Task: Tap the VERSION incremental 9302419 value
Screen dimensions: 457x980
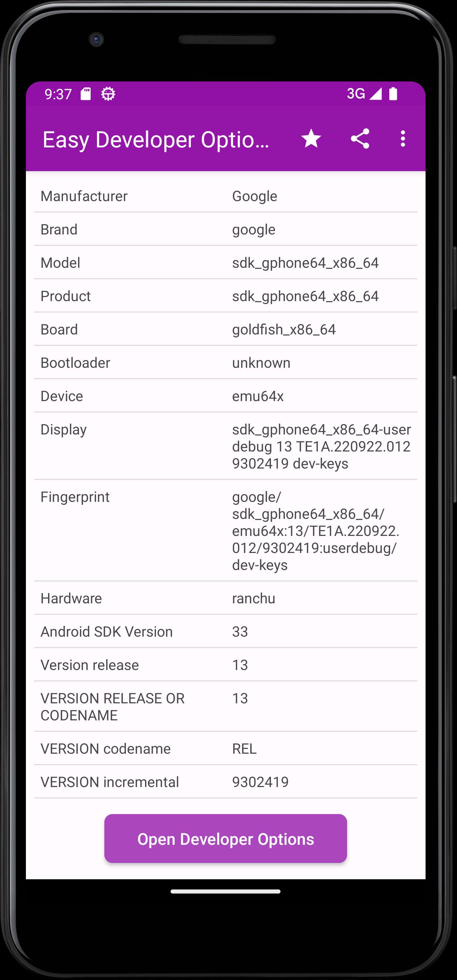Action: tap(261, 782)
